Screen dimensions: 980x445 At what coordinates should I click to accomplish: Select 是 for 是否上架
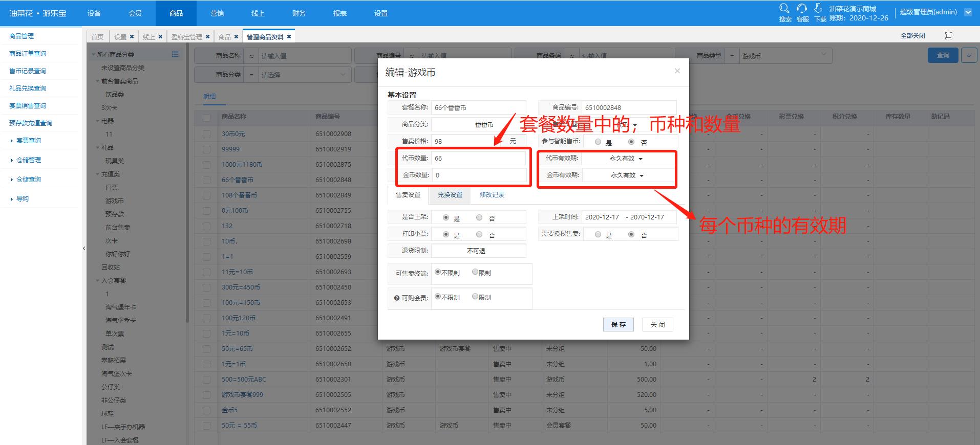tap(446, 217)
